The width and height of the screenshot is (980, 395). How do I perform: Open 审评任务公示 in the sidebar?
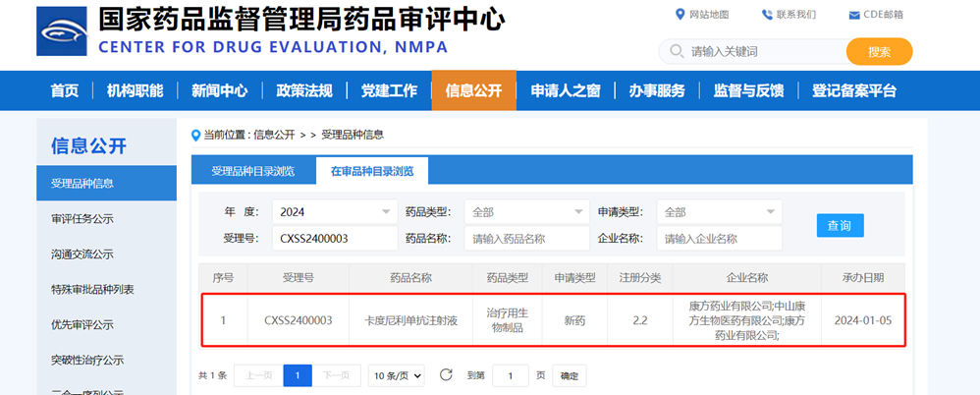(82, 218)
